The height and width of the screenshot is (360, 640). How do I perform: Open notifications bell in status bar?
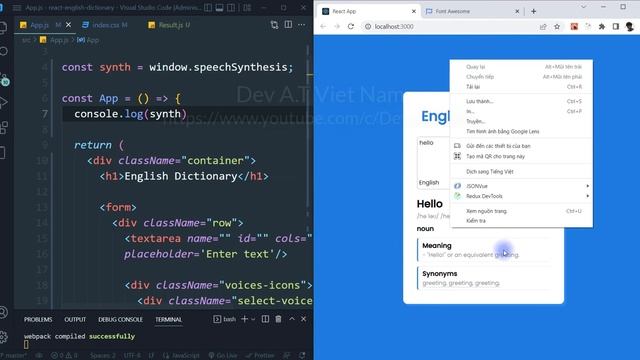[302, 356]
